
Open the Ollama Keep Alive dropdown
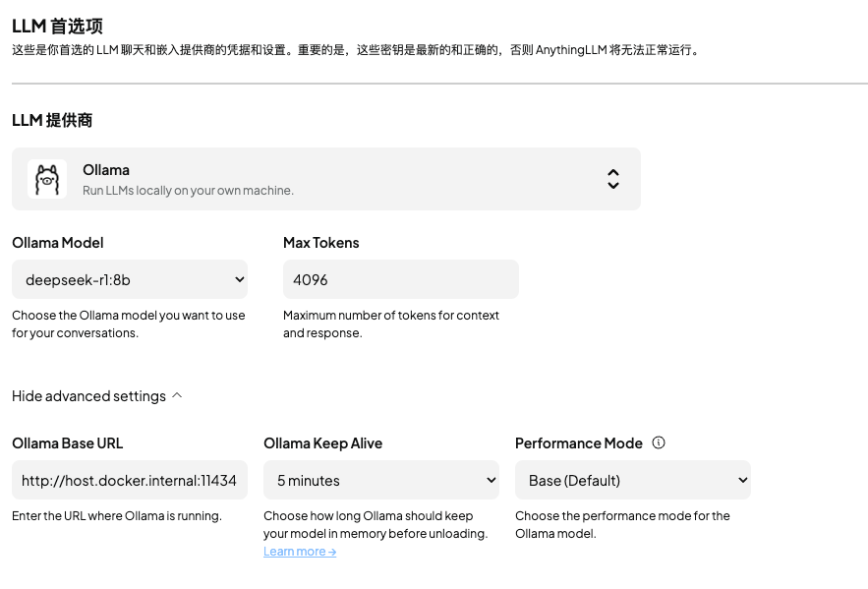tap(381, 481)
